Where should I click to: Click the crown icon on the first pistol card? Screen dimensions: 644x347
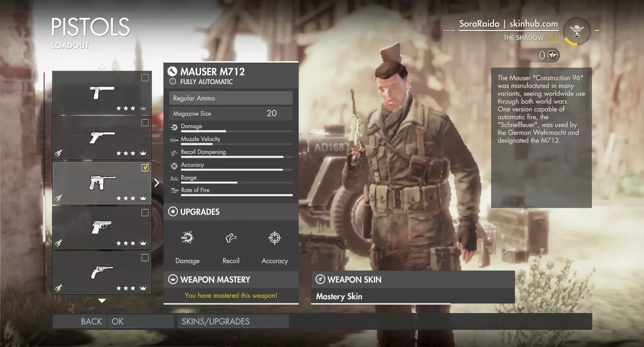pyautogui.click(x=142, y=108)
